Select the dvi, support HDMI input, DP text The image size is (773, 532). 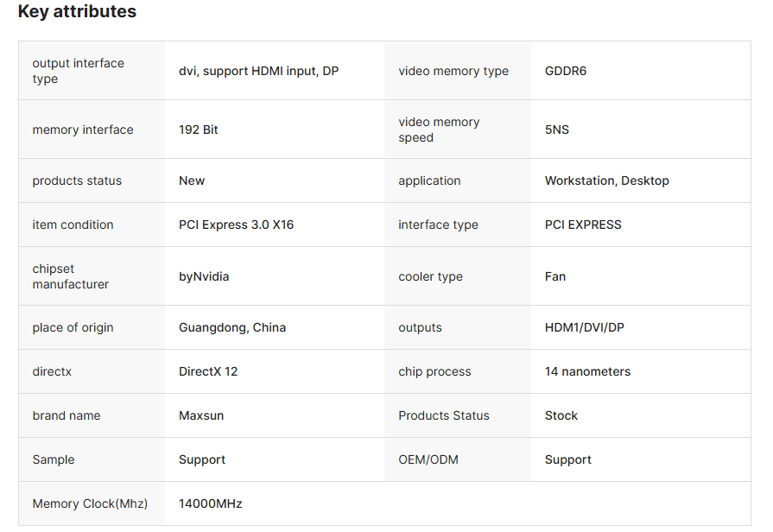click(258, 71)
